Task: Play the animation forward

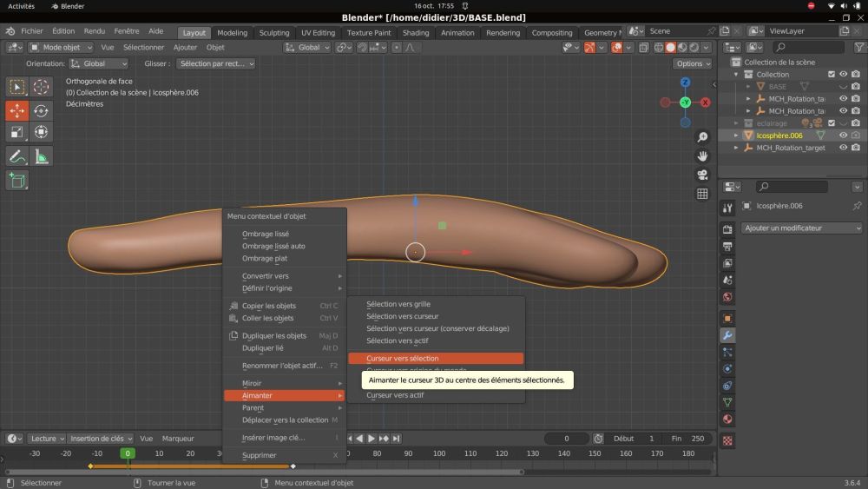Action: point(372,439)
